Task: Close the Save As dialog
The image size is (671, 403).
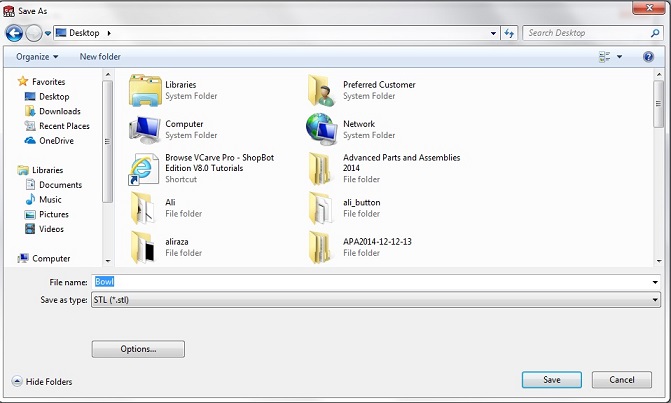Action: pyautogui.click(x=649, y=8)
